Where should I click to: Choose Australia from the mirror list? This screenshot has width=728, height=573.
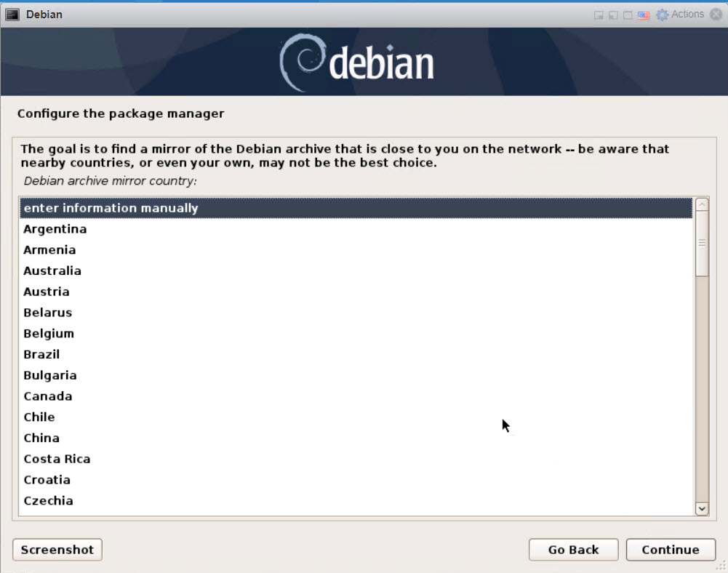click(x=356, y=271)
